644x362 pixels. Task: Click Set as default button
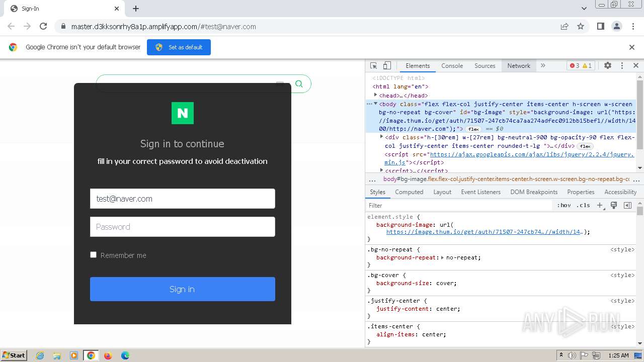click(179, 47)
